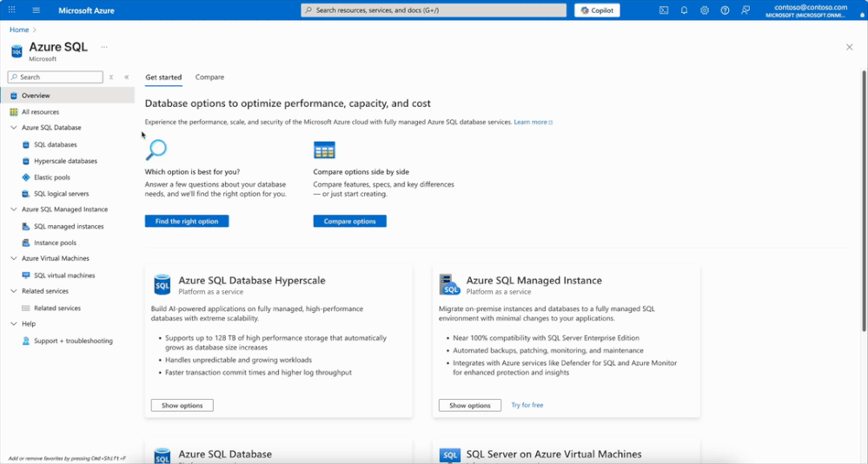The image size is (868, 464).
Task: Click the sidebar Search box
Action: [56, 77]
